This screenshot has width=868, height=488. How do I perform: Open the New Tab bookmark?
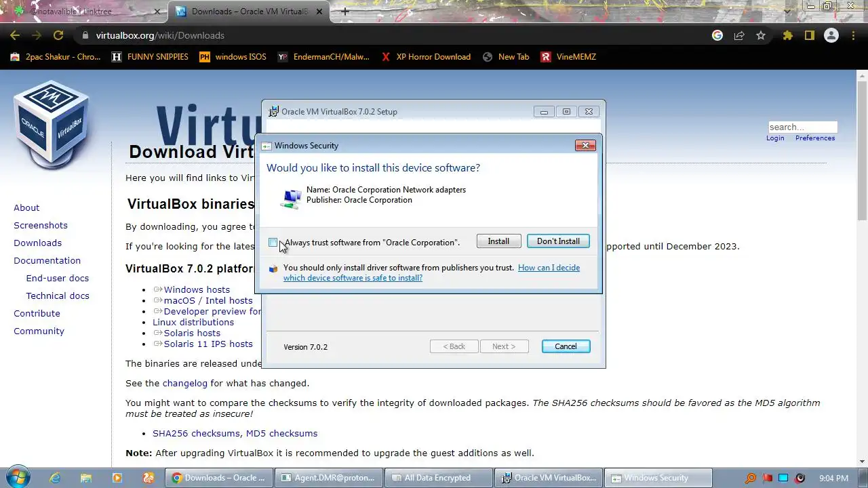tap(506, 57)
